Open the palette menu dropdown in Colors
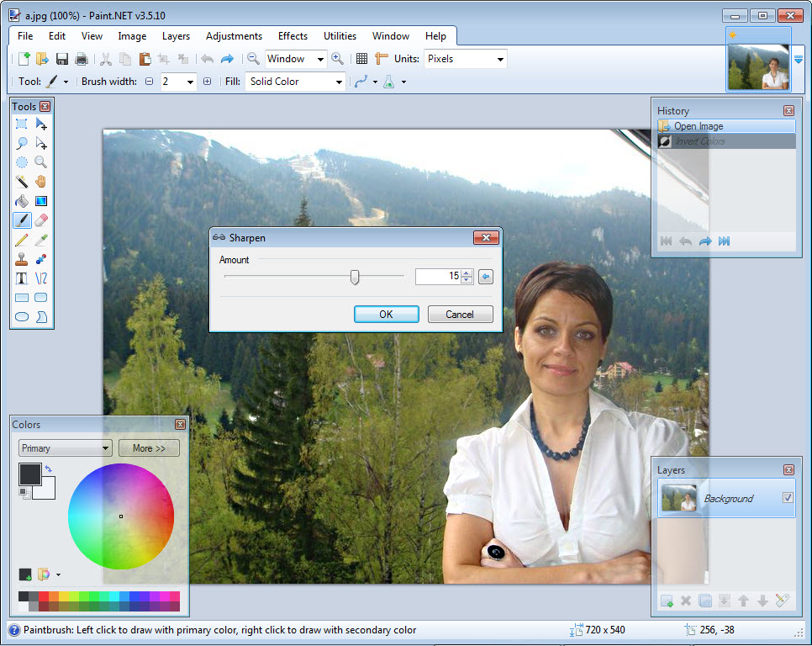 (58, 575)
